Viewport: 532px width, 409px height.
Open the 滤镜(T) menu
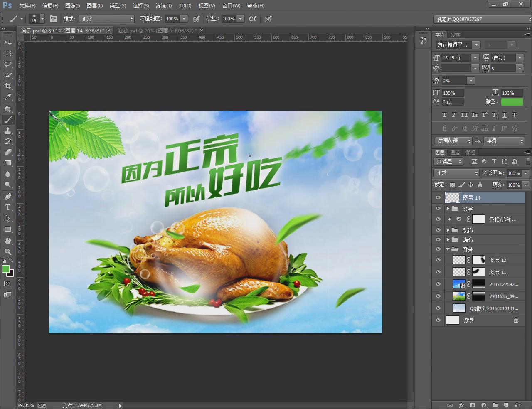click(164, 6)
